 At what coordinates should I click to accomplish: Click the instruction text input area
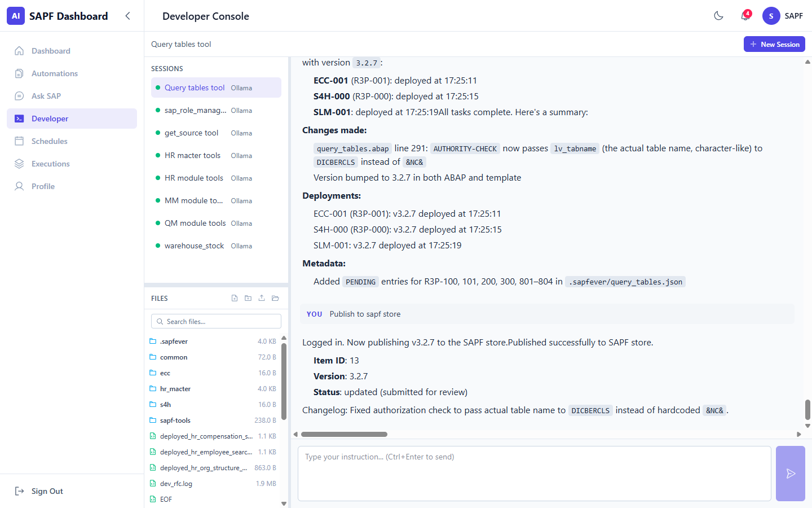click(534, 474)
